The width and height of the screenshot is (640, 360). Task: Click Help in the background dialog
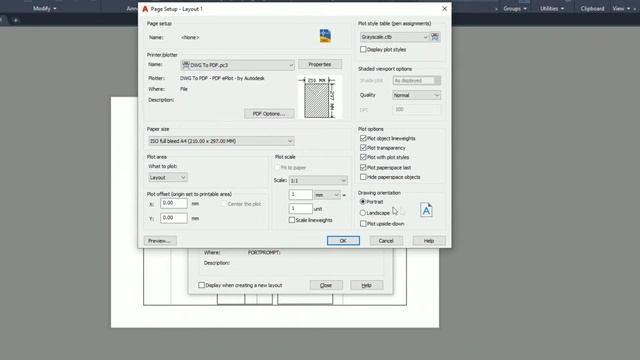point(367,285)
